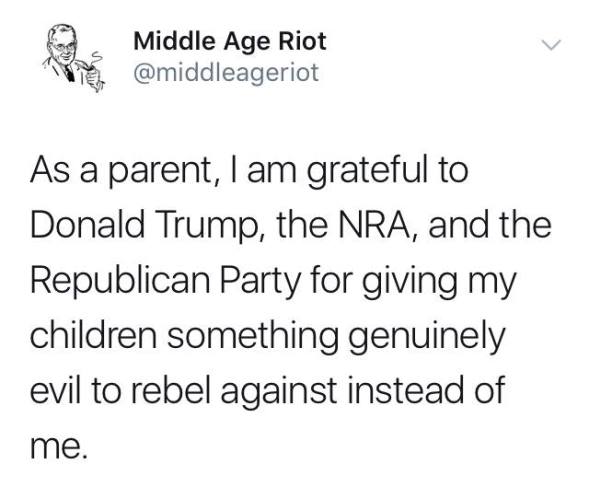Click the opening words "As a parent"
The image size is (589, 487).
(119, 171)
